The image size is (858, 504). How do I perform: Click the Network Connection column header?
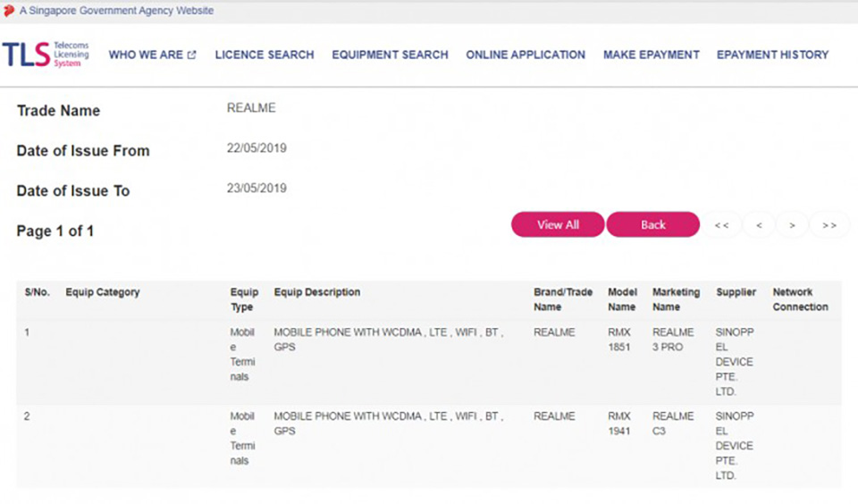(800, 299)
